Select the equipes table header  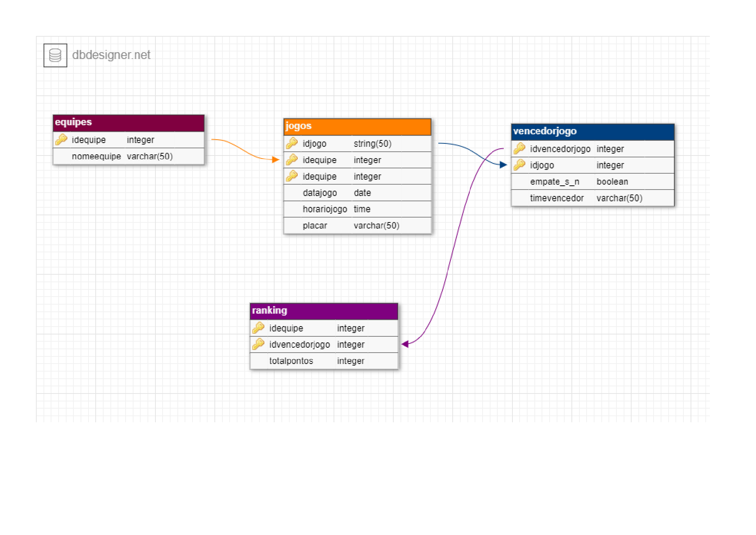[x=129, y=123]
